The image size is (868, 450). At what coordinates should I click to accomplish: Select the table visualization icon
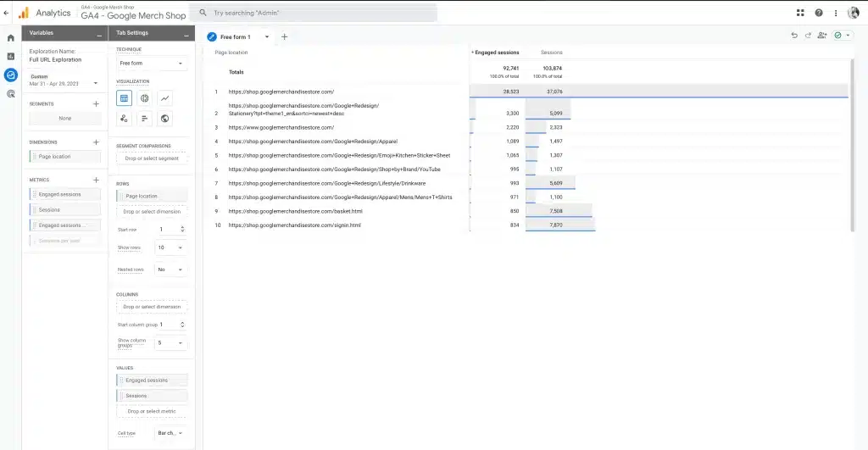pyautogui.click(x=124, y=98)
